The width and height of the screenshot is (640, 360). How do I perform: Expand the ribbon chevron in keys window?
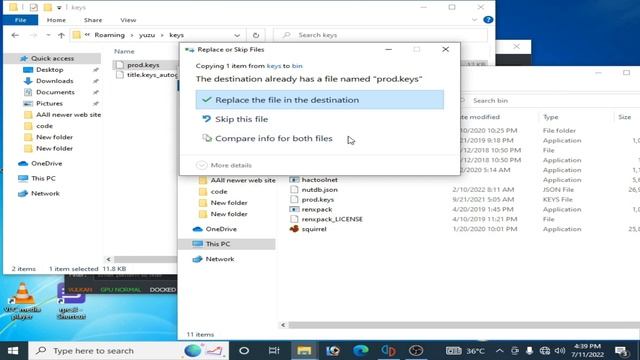474,20
